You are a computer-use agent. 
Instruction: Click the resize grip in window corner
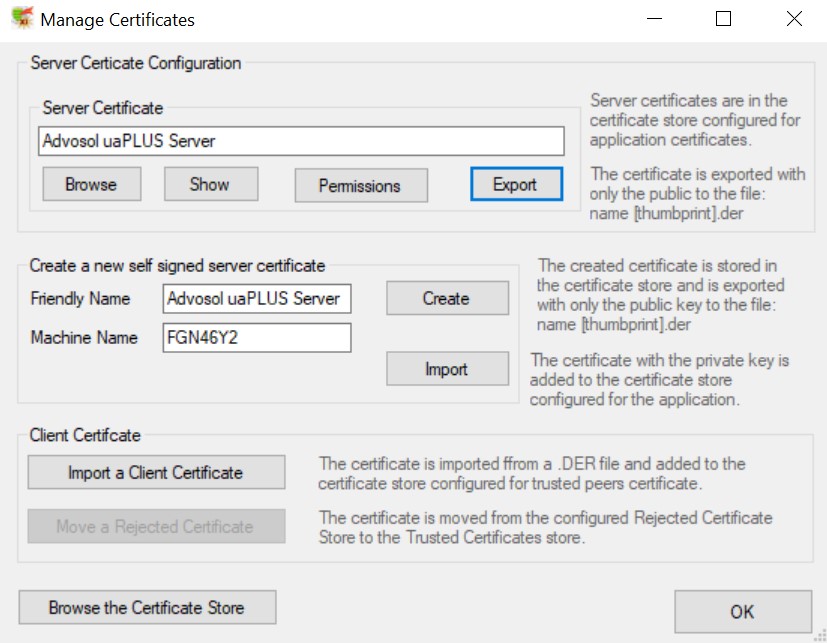[x=819, y=635]
